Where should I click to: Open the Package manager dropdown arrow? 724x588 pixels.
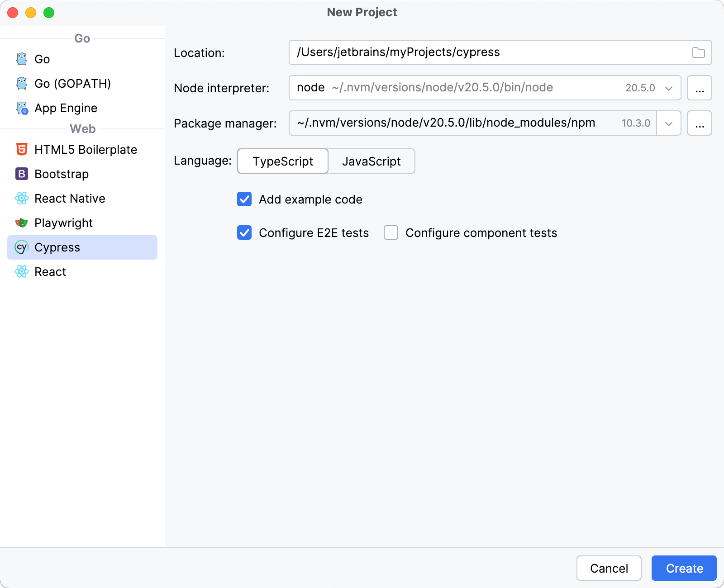(668, 123)
